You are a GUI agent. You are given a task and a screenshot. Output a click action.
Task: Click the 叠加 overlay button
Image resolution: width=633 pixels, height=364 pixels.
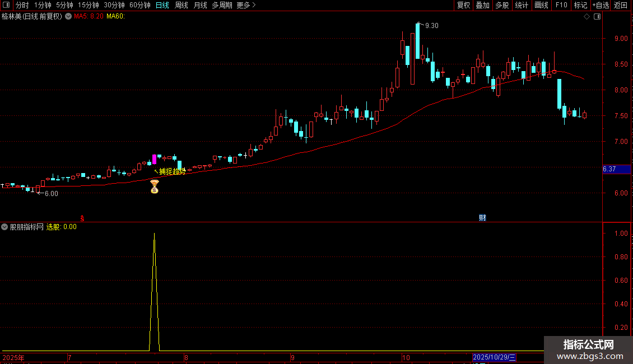483,5
